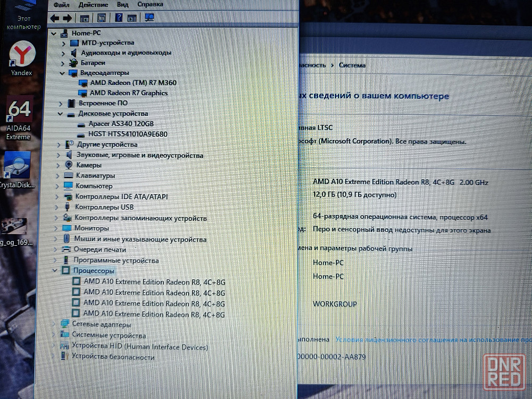
Task: Click the scan for hardware changes icon
Action: [149, 18]
